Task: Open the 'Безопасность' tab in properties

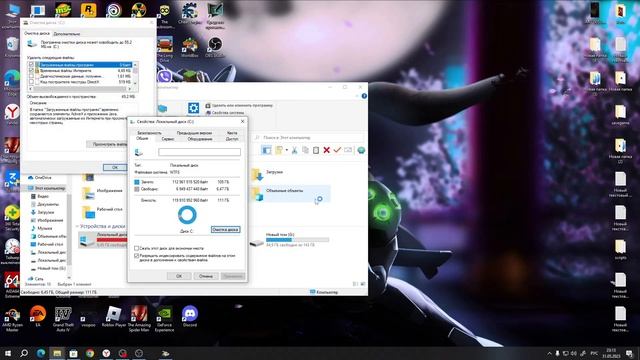Action: coord(149,133)
